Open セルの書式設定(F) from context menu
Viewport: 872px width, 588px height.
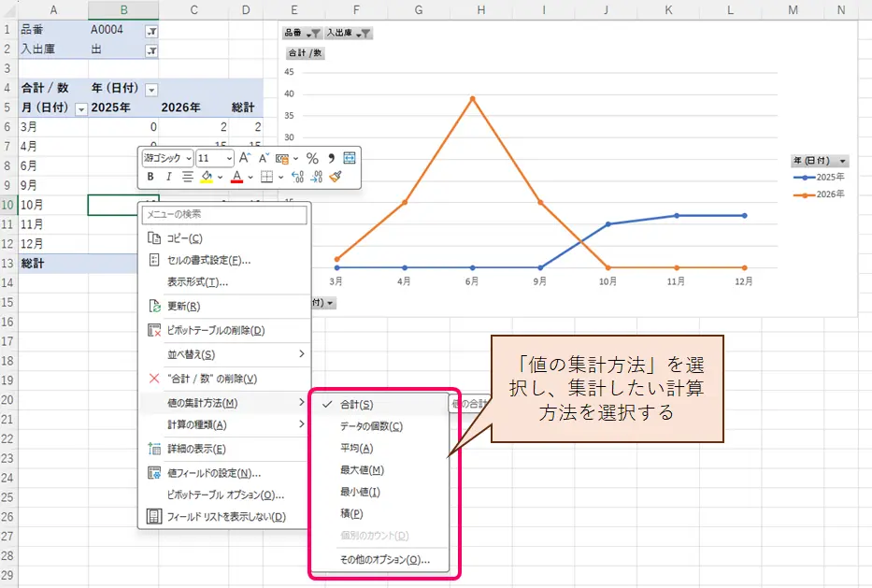pos(224,260)
